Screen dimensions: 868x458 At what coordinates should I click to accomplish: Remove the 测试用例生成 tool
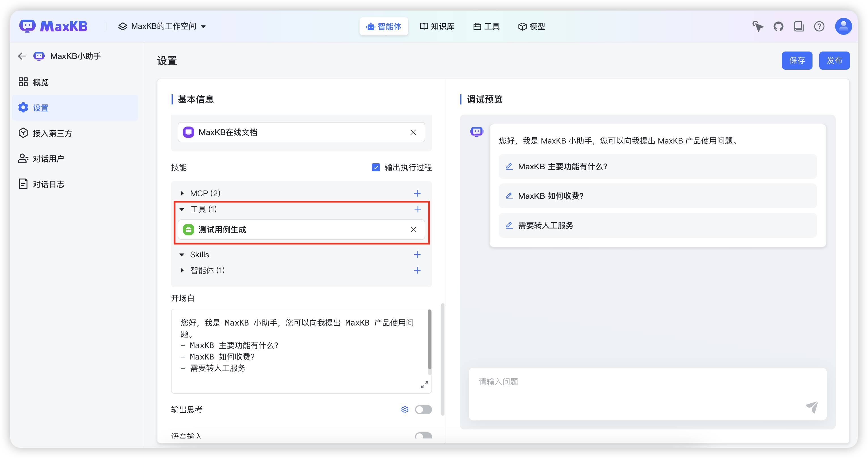(413, 230)
